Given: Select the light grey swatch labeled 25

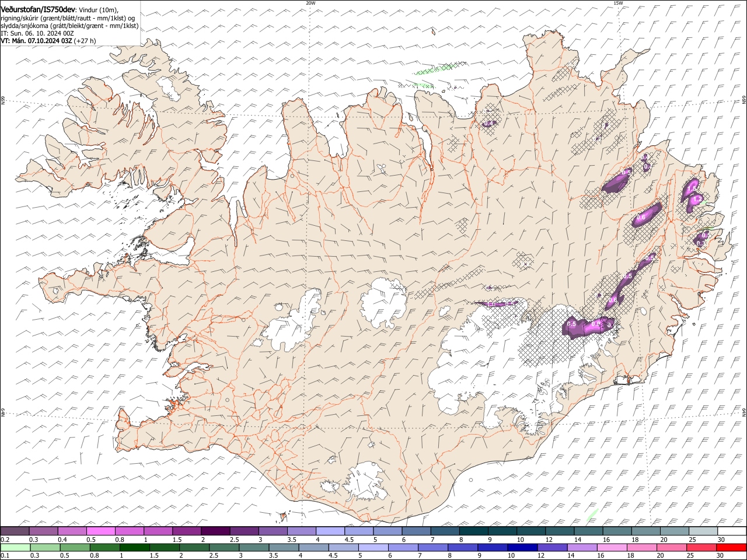Looking at the screenshot, I should coord(703,531).
